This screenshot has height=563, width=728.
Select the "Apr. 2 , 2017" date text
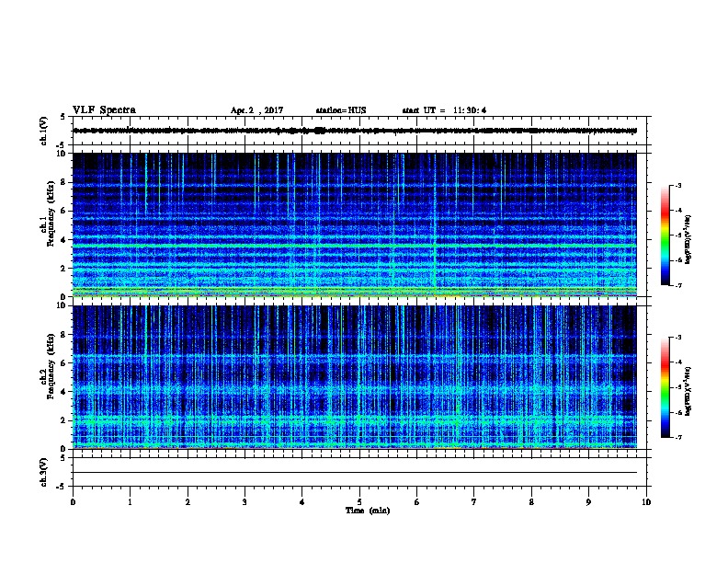[256, 110]
